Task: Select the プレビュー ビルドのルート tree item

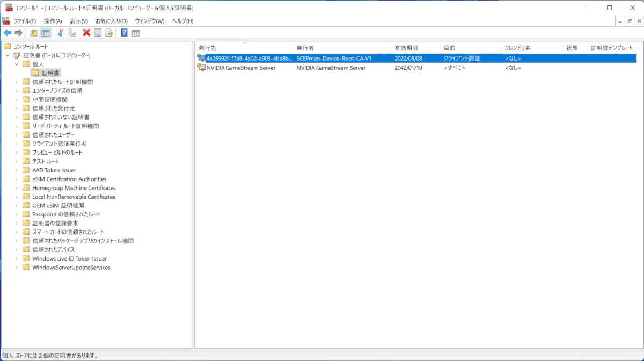Action: [57, 153]
